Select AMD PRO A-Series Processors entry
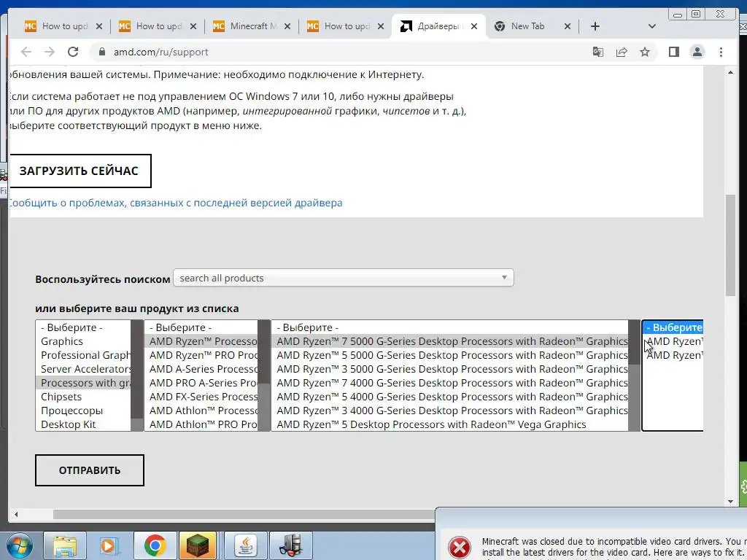 click(201, 383)
